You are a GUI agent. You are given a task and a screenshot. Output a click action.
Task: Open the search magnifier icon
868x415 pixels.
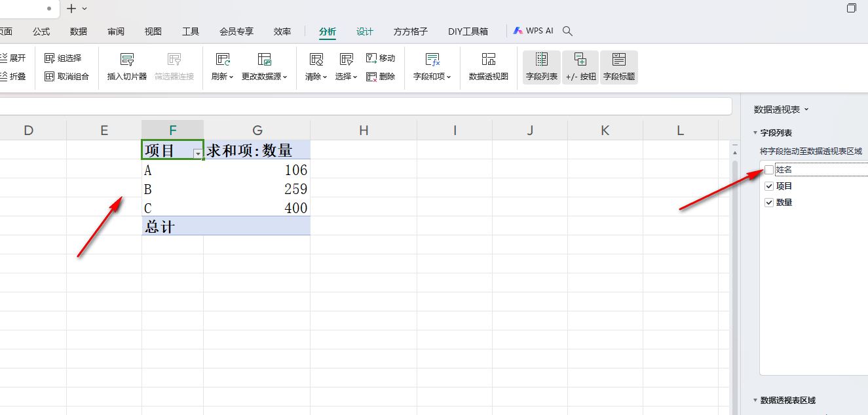tap(568, 31)
